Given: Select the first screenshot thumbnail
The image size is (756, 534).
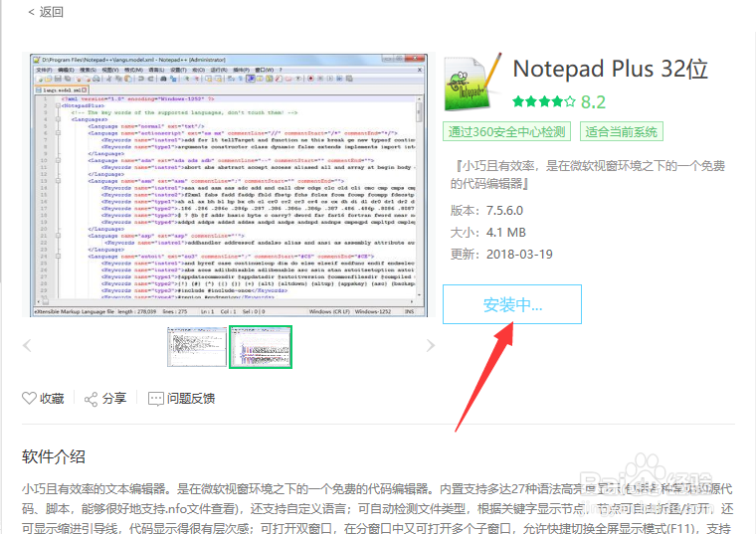Looking at the screenshot, I should click(197, 346).
